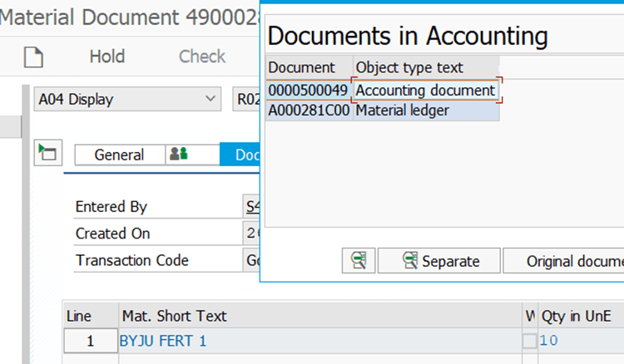Open the partner tab with two-person icon
The height and width of the screenshot is (364, 624).
click(178, 155)
